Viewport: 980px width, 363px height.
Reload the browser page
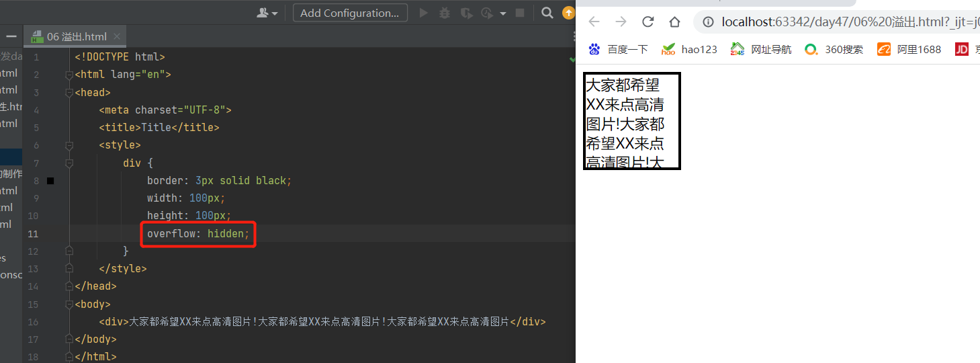pos(648,22)
